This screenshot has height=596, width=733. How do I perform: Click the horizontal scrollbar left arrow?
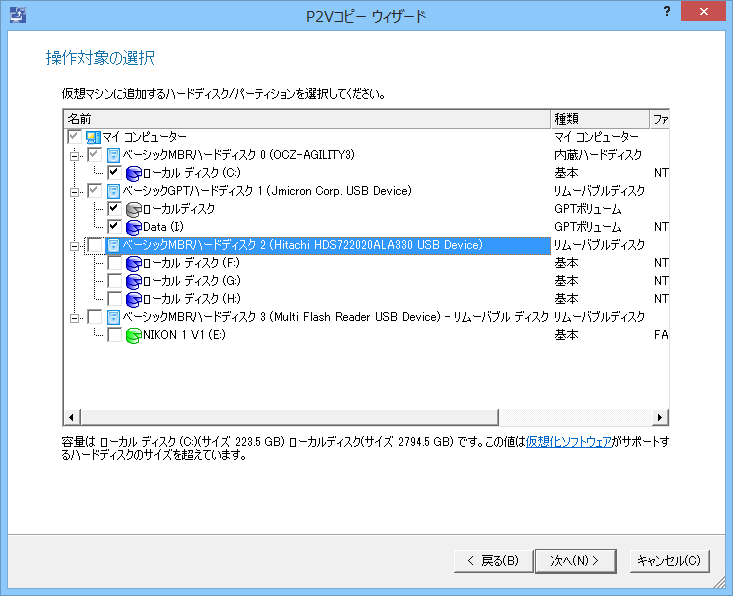pos(72,417)
